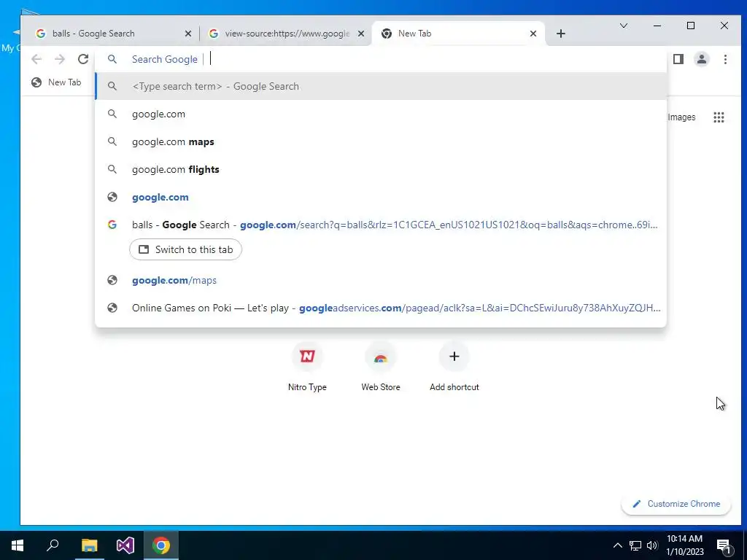Viewport: 747px width, 560px height.
Task: Open the taskbar search icon
Action: click(53, 545)
